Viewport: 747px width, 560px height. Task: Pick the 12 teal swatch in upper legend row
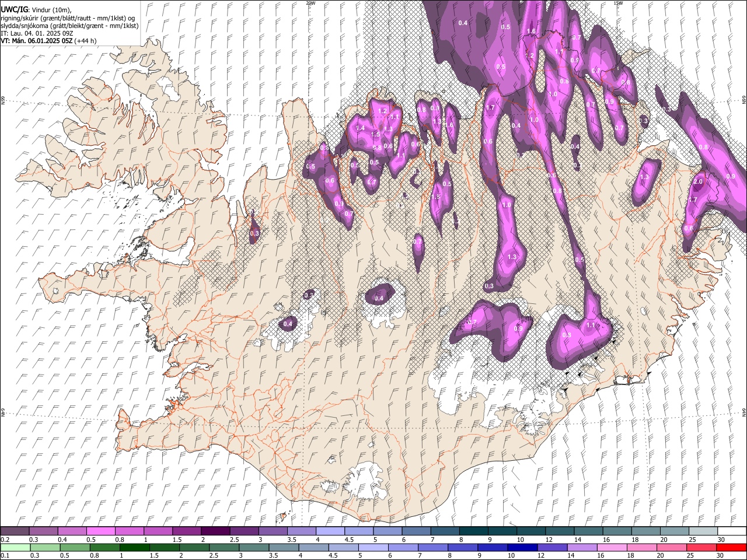[x=559, y=531]
